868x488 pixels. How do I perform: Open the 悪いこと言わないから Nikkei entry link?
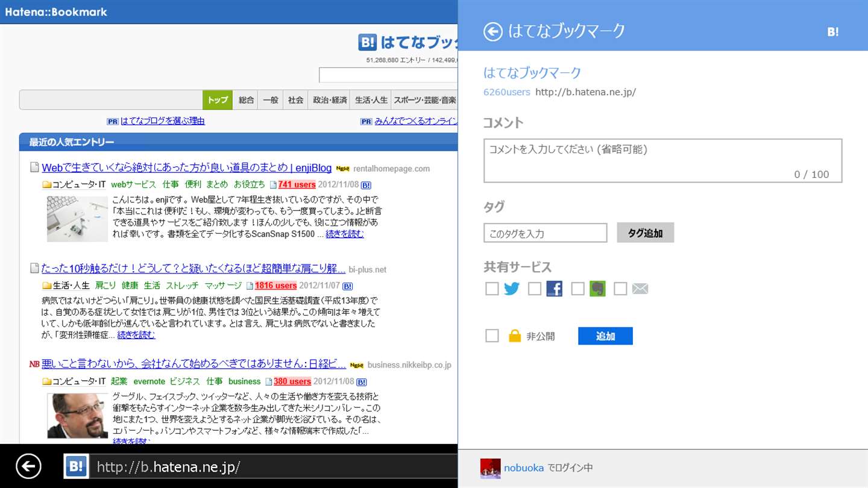click(x=193, y=364)
